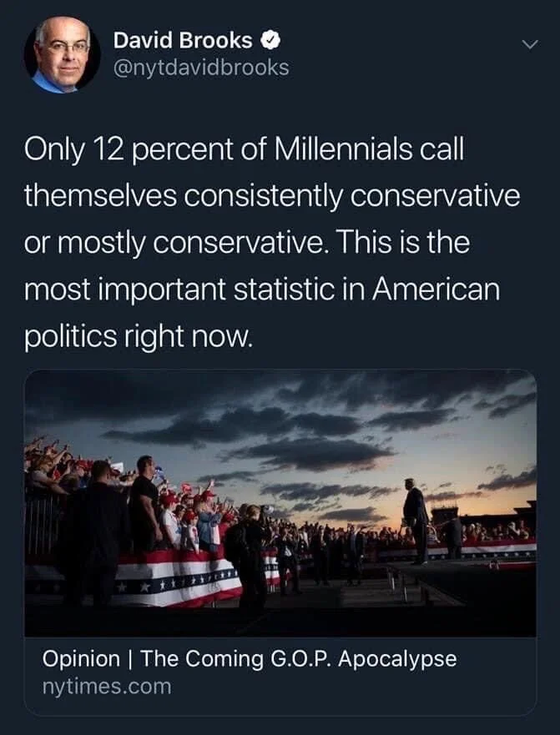Click the verified badge next to David Brooks
Screen dimensions: 560x735
pos(270,41)
